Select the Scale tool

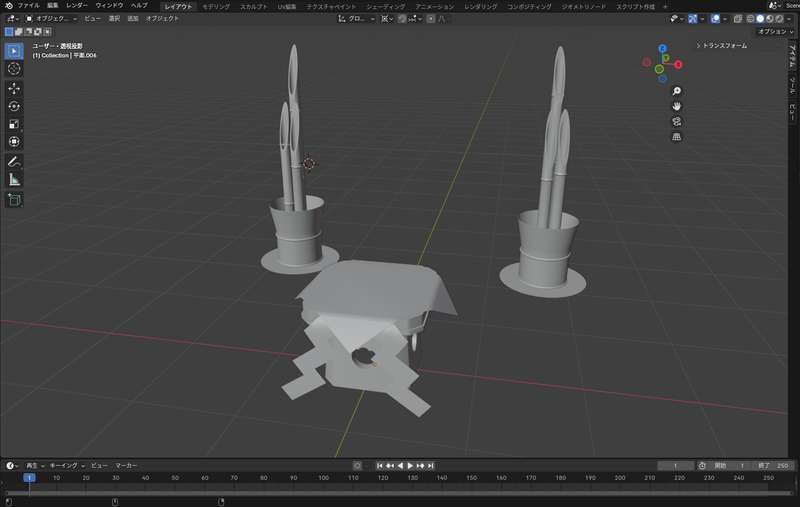[14, 124]
